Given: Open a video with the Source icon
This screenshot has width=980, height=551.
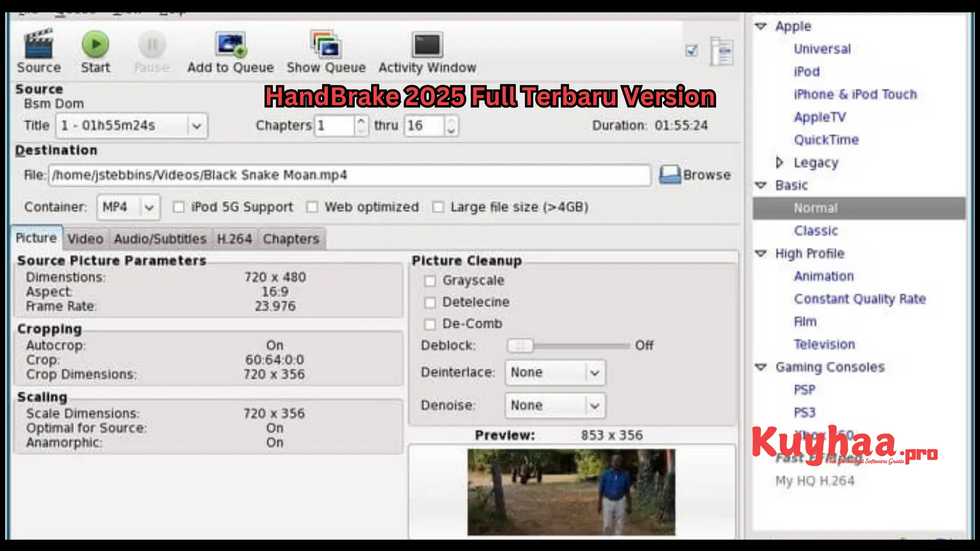Looking at the screenshot, I should (x=39, y=49).
